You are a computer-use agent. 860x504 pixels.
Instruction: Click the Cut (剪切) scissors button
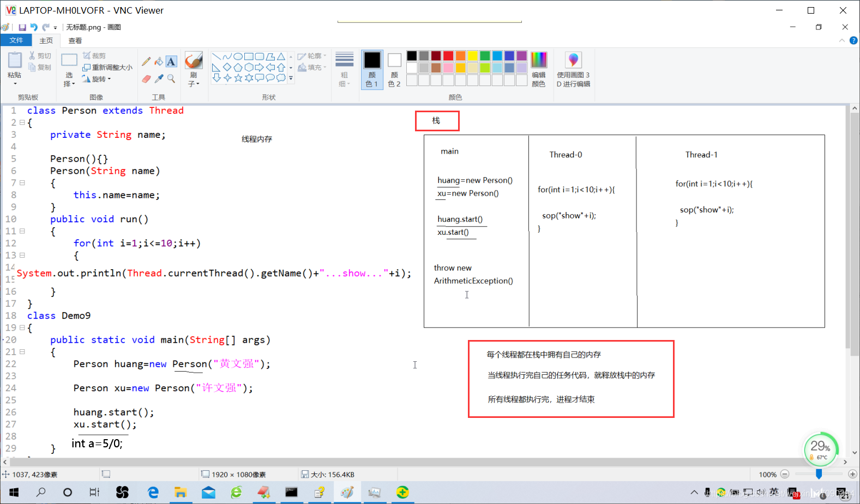40,56
